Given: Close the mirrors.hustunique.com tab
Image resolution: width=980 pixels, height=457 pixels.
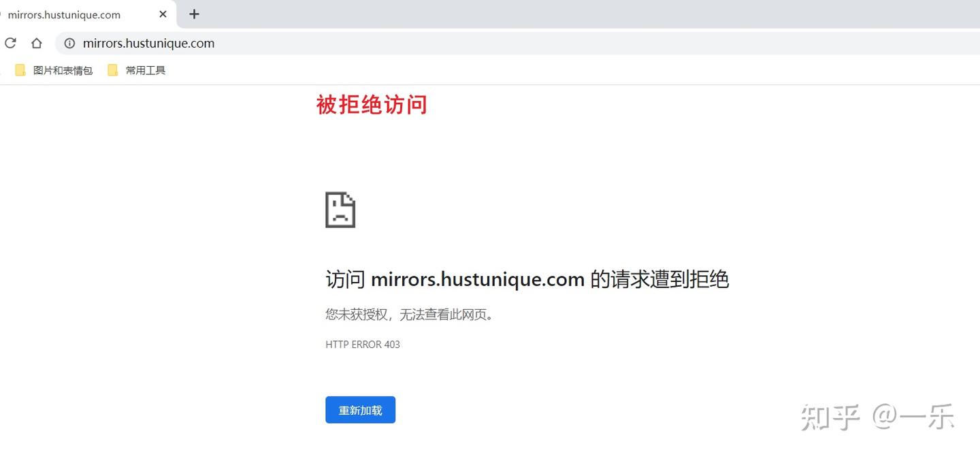Looking at the screenshot, I should (x=162, y=14).
